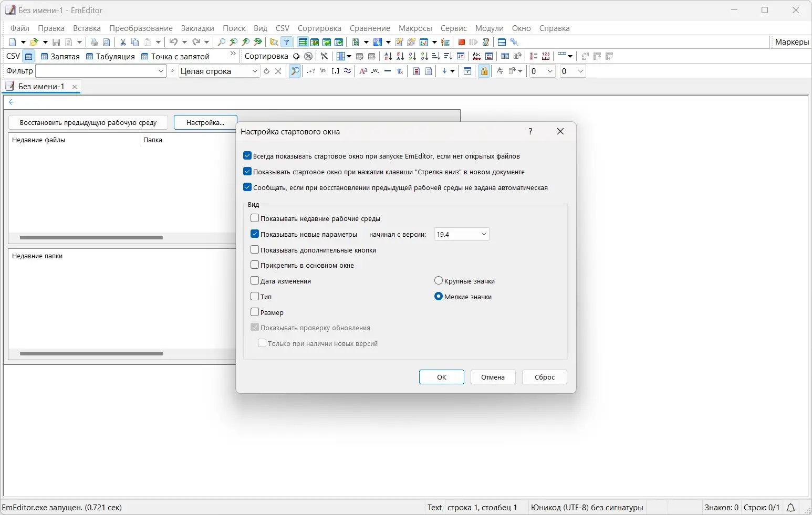Viewport: 812px width, 515px height.
Task: Click the question mark help button in dialog
Action: [530, 131]
